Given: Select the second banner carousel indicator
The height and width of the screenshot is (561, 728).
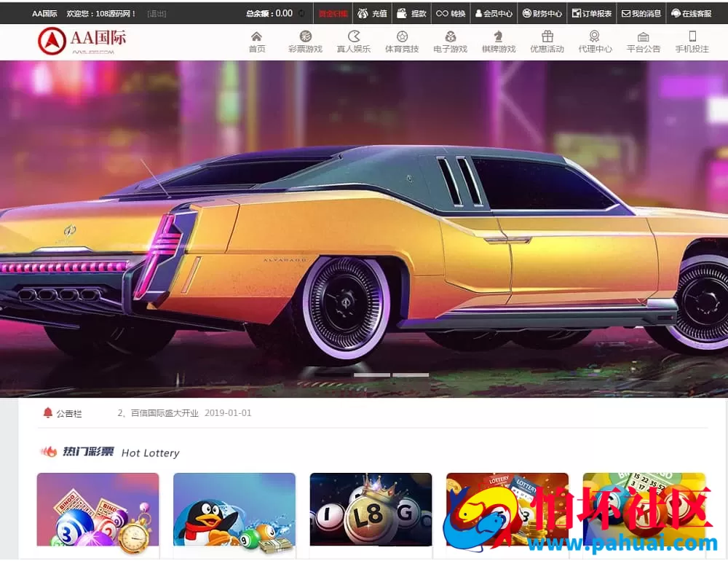Looking at the screenshot, I should pos(411,374).
